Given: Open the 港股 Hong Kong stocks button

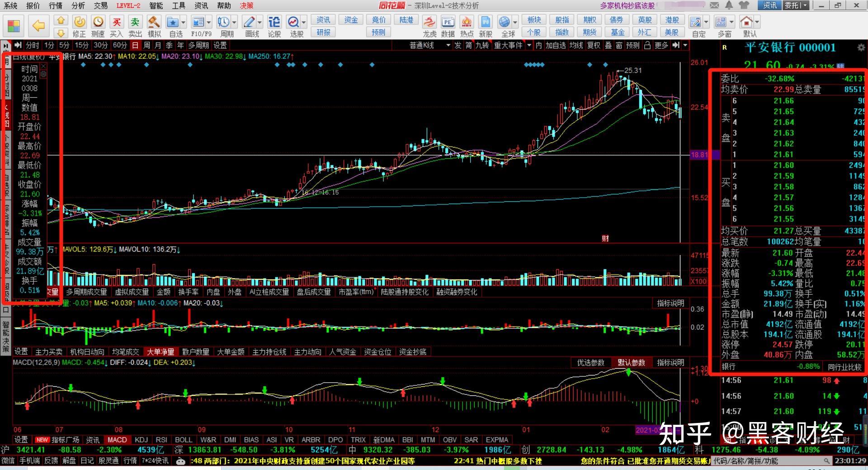Looking at the screenshot, I should [672, 20].
